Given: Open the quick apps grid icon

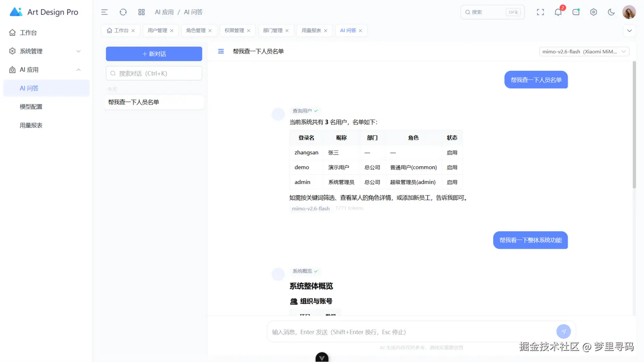Looking at the screenshot, I should point(141,12).
